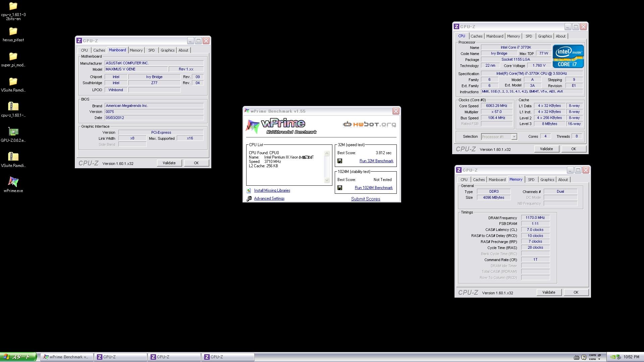Click the keyboard icon in the system tray
Image resolution: width=644 pixels, height=362 pixels.
coord(577,357)
